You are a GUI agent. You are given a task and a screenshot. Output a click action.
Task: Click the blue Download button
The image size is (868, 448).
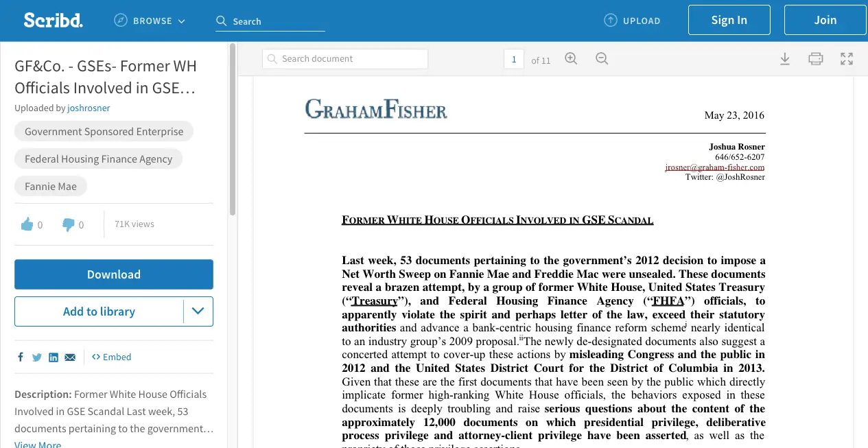(114, 274)
